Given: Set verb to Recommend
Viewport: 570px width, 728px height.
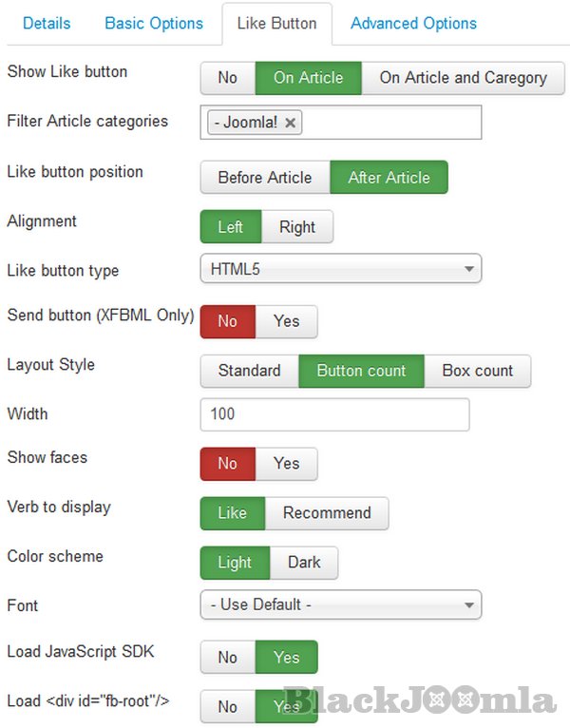Looking at the screenshot, I should tap(327, 513).
